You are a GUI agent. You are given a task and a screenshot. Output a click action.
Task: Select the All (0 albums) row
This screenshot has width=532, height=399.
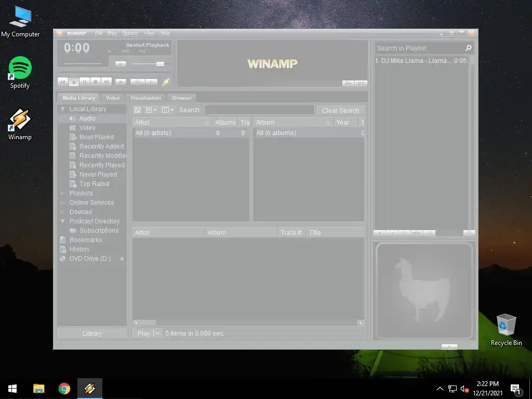click(309, 133)
